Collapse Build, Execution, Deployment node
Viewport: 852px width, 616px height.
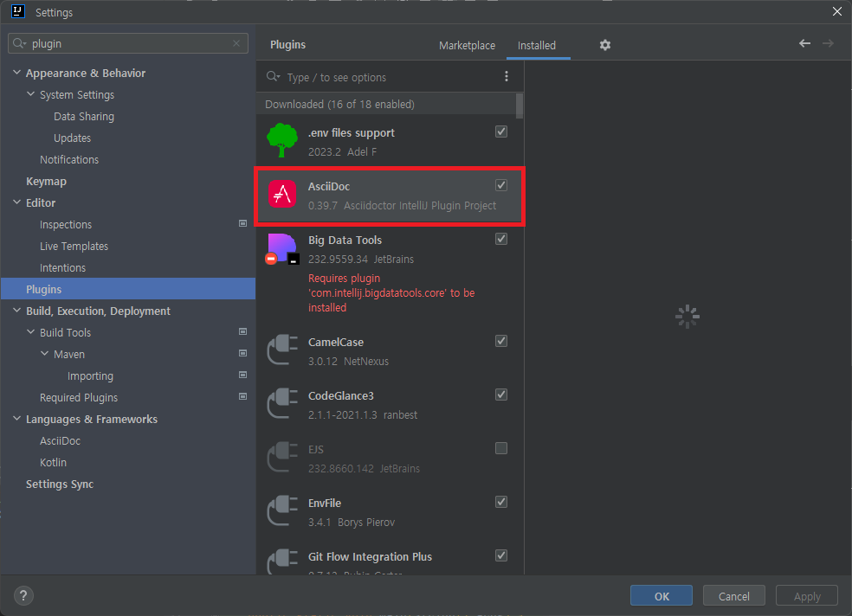click(16, 310)
